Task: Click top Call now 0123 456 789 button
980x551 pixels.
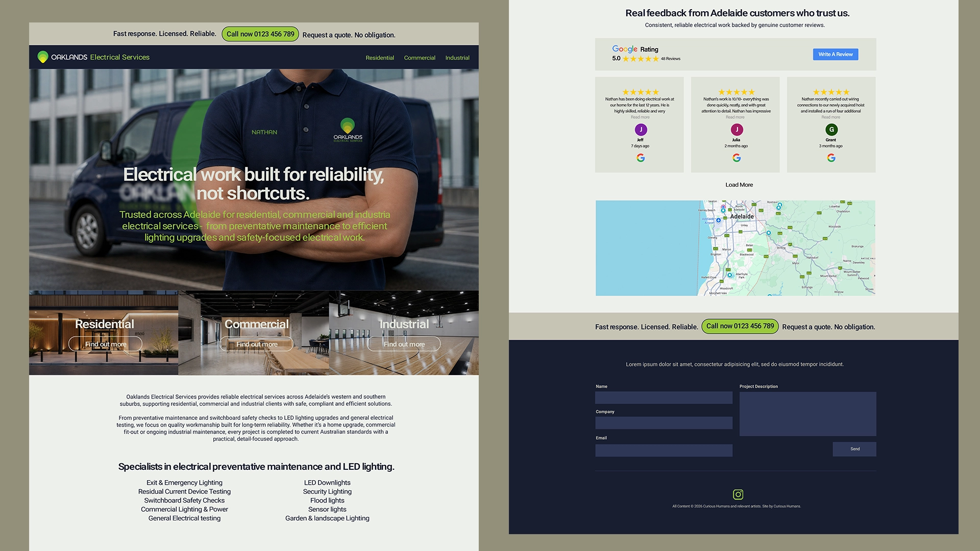Action: pos(260,34)
